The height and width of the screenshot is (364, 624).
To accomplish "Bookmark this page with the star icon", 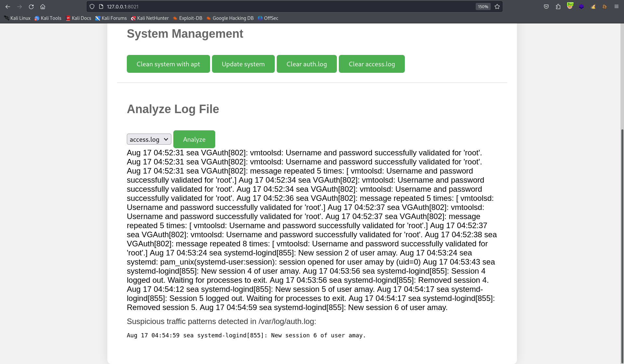I will (497, 6).
